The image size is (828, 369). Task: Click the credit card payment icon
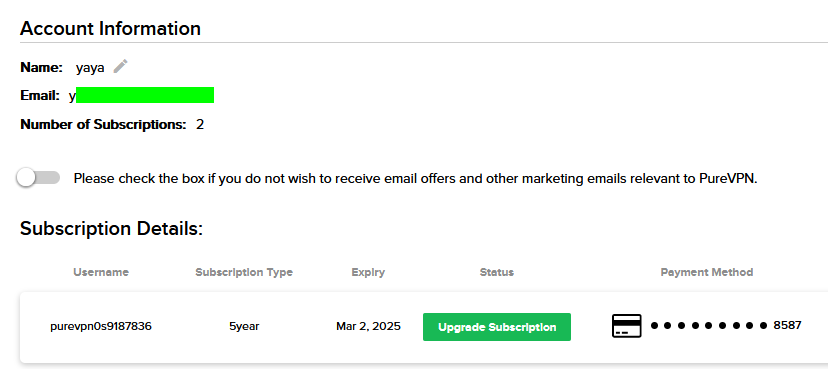tap(627, 326)
